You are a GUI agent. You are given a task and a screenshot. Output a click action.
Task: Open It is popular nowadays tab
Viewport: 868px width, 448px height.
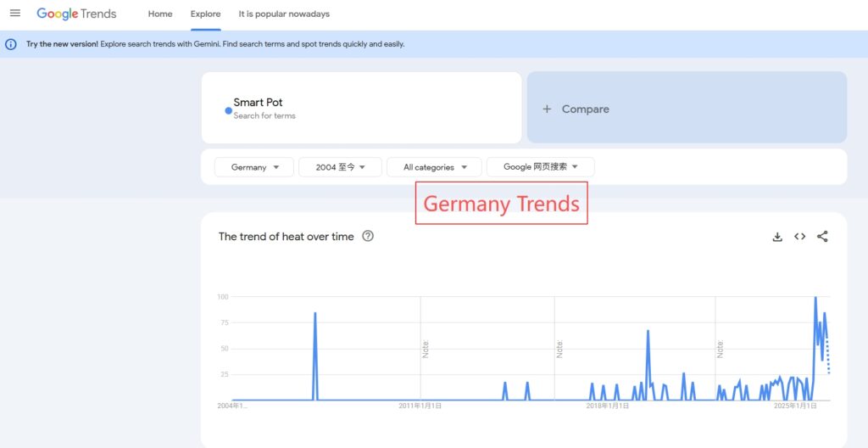pos(284,14)
